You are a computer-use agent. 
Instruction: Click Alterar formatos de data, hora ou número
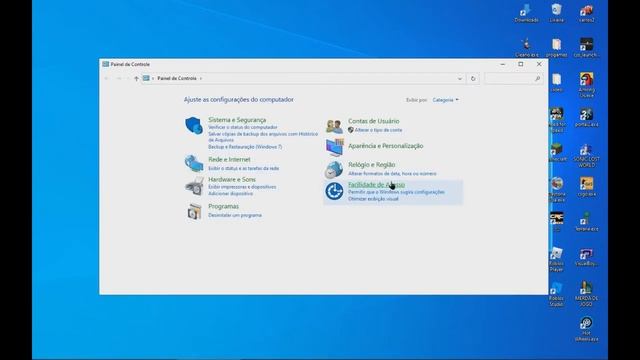coord(392,174)
